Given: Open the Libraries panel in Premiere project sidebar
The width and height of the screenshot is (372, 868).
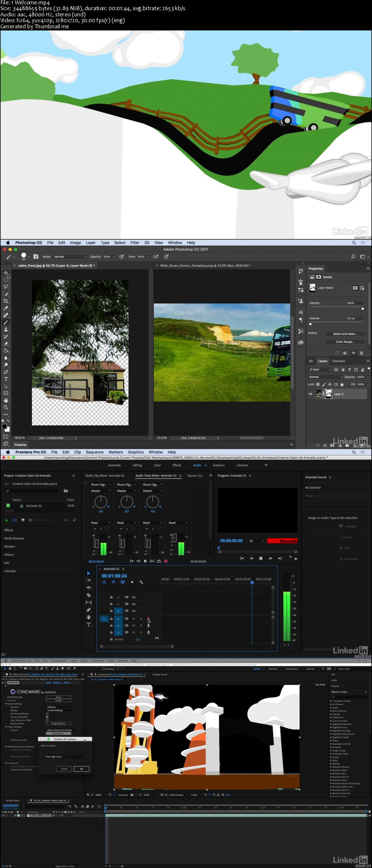Looking at the screenshot, I should pos(10,571).
